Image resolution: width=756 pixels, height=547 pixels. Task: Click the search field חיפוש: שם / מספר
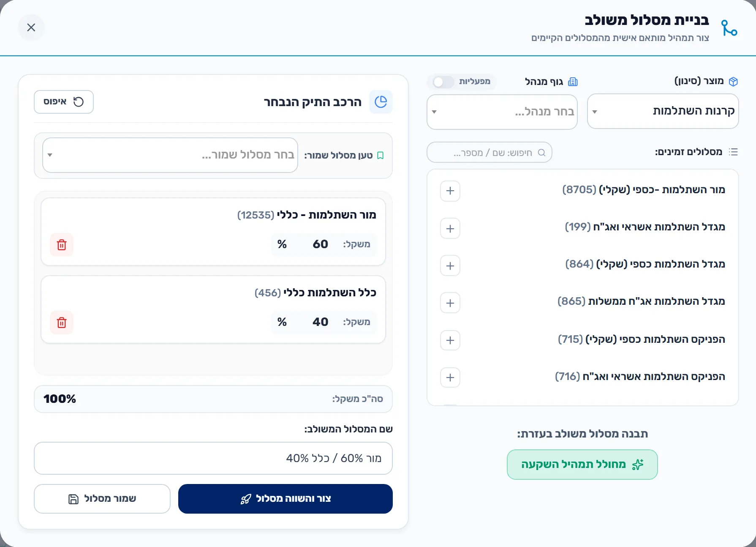(x=489, y=153)
